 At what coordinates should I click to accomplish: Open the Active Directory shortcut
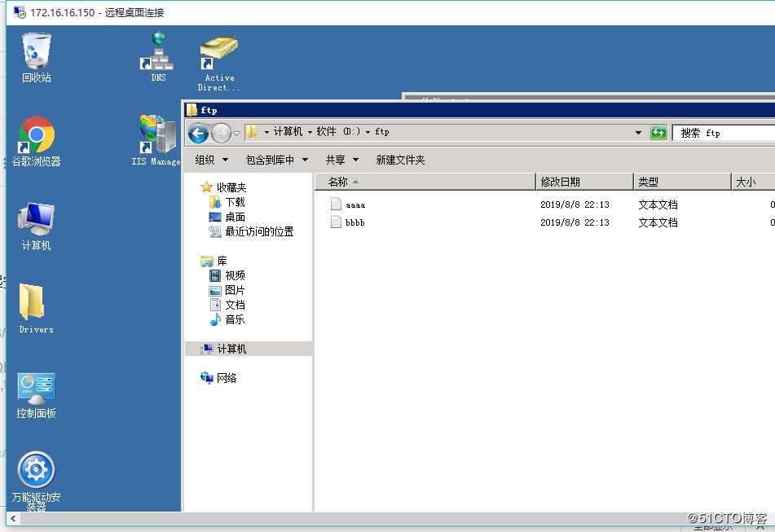tap(219, 64)
